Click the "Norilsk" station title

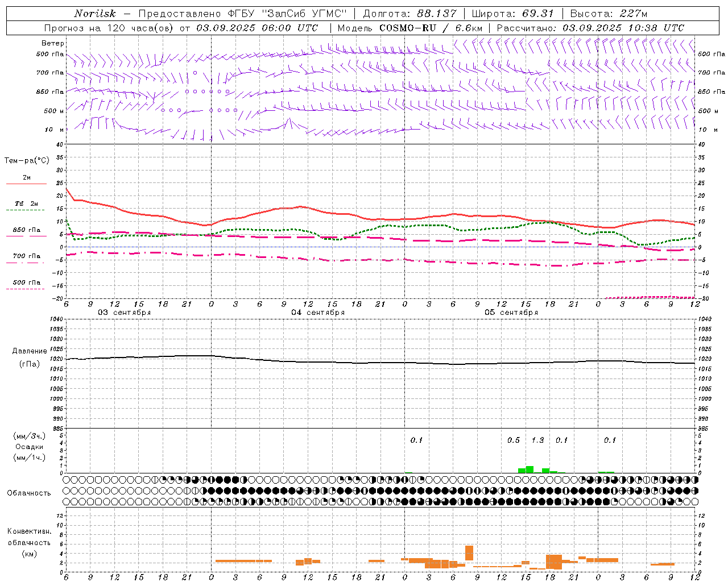click(x=94, y=14)
